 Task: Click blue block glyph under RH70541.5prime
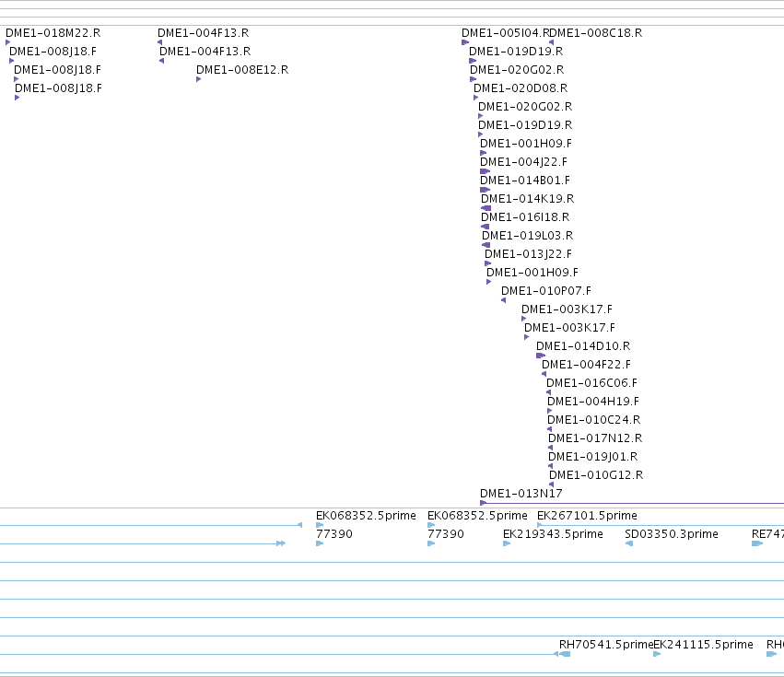[x=565, y=654]
